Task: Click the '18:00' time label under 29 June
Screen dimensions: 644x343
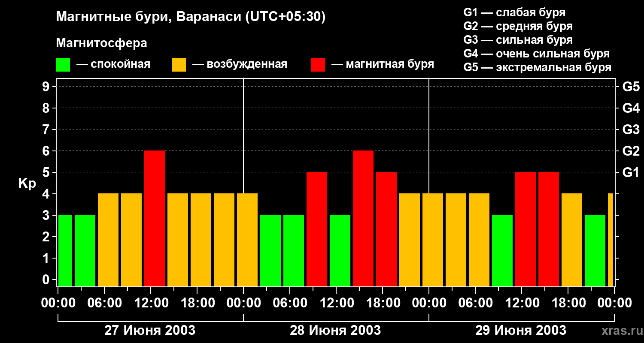Action: 568,303
